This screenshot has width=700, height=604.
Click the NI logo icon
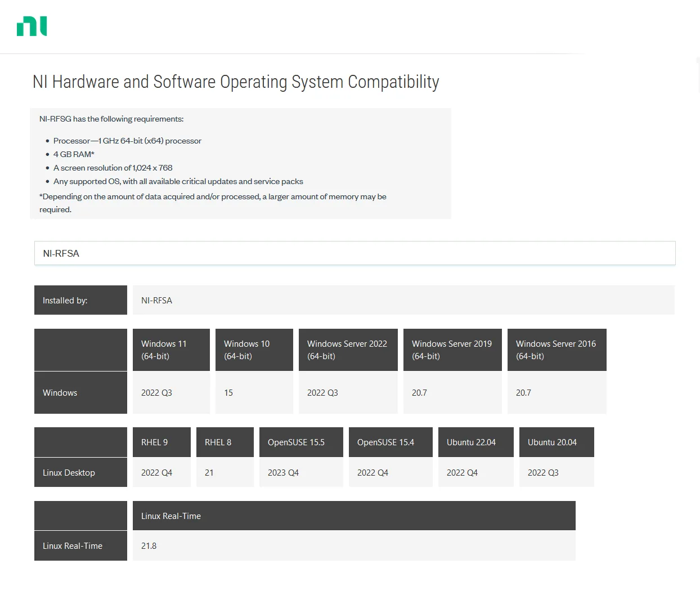32,26
